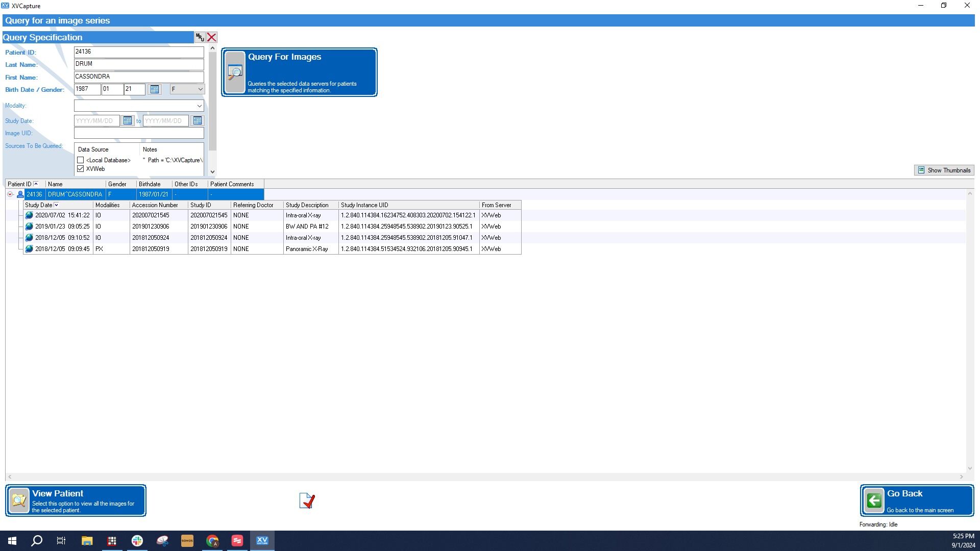Open the study end date calendar
The width and height of the screenshot is (980, 551).
coord(198,121)
